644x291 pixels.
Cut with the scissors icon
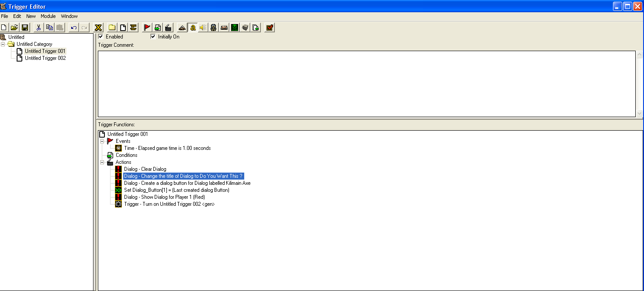[x=38, y=28]
